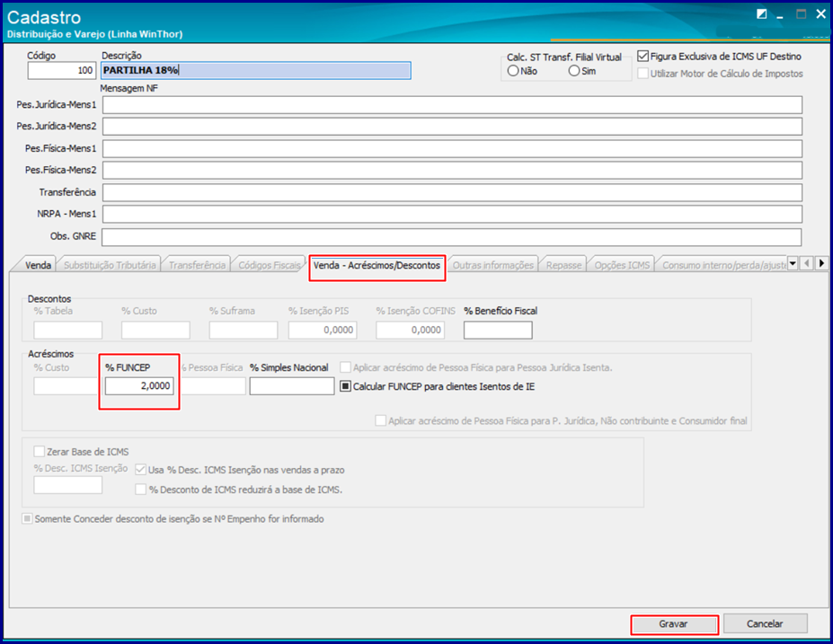Open the Códigos Fiscais tab
This screenshot has width=833, height=644.
(x=270, y=265)
